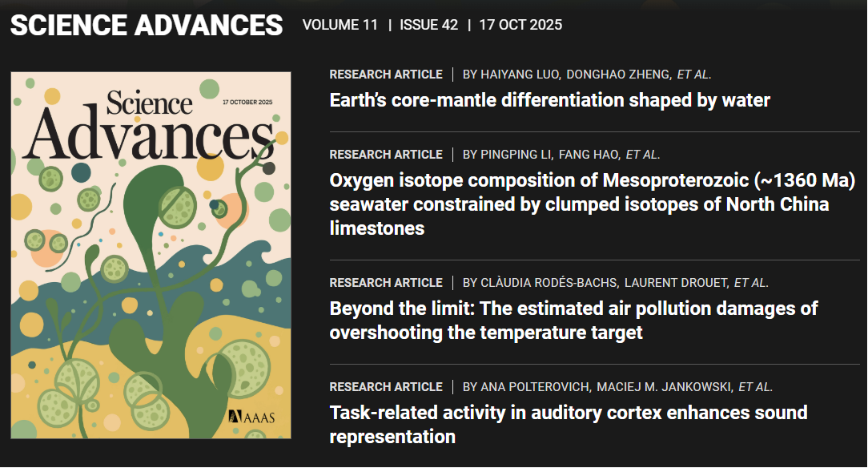This screenshot has width=868, height=468.
Task: Click the 17 Oct 2025 issue date
Action: [x=520, y=25]
